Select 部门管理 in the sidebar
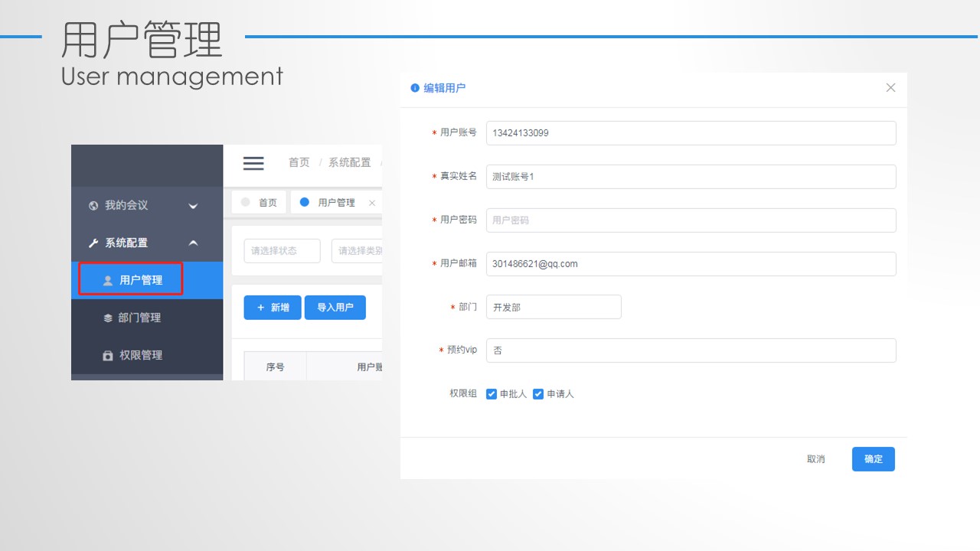The image size is (980, 551). 147,318
